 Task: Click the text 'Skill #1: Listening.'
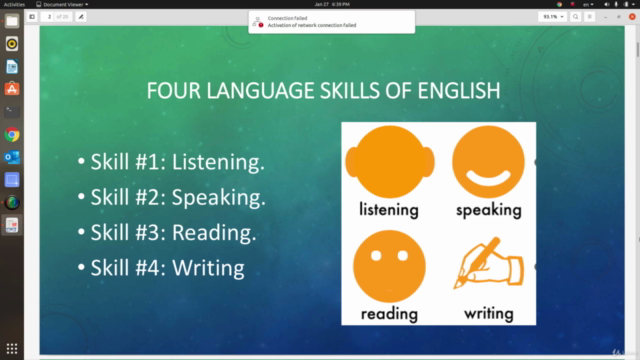(177, 162)
